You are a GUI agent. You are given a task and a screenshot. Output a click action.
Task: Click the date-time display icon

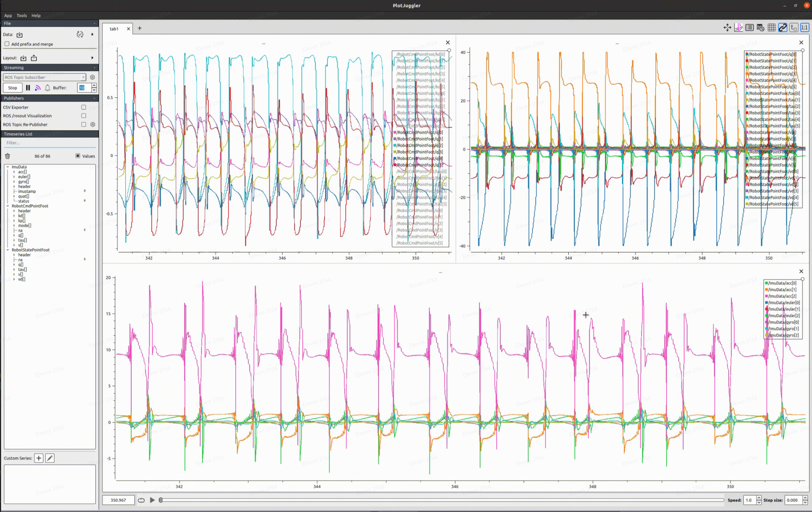point(760,28)
